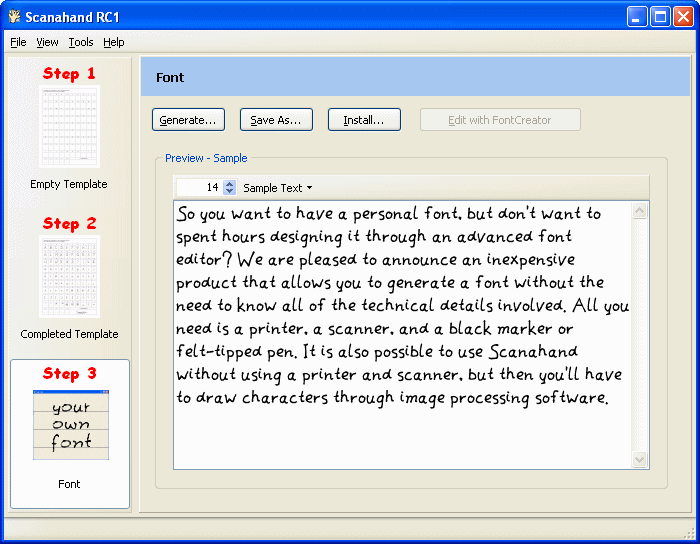
Task: Click the Scanahand app icon in title bar
Action: click(15, 17)
